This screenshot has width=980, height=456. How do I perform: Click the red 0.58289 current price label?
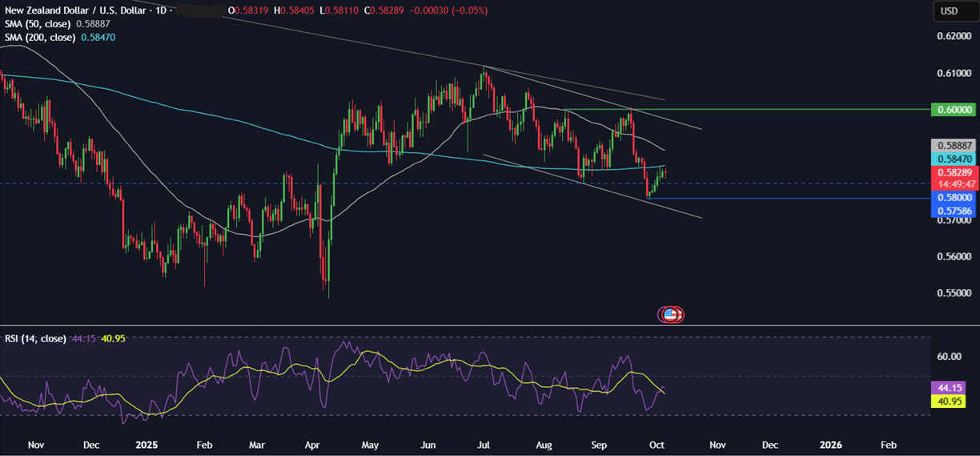point(954,172)
